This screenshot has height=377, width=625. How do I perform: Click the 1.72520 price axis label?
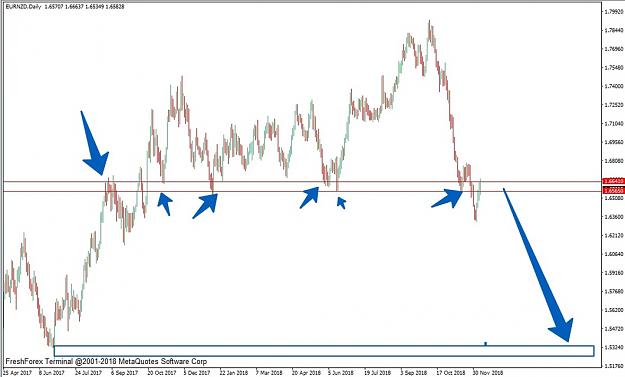tap(613, 105)
